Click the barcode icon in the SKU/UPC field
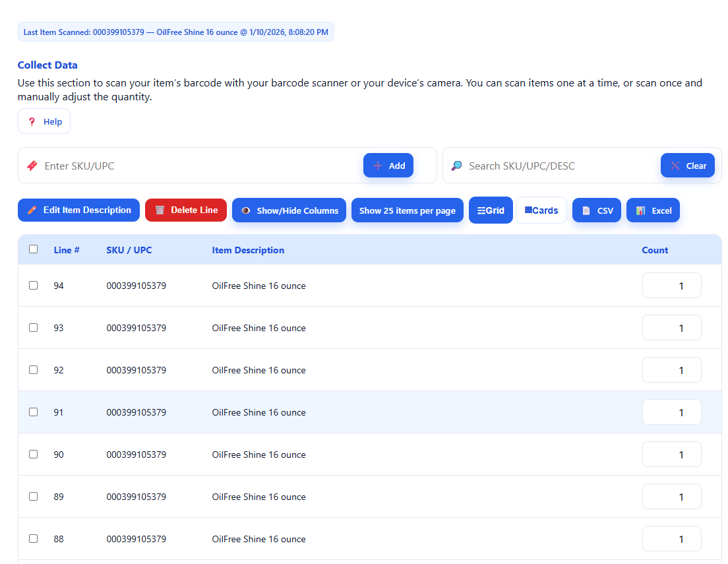 point(32,165)
